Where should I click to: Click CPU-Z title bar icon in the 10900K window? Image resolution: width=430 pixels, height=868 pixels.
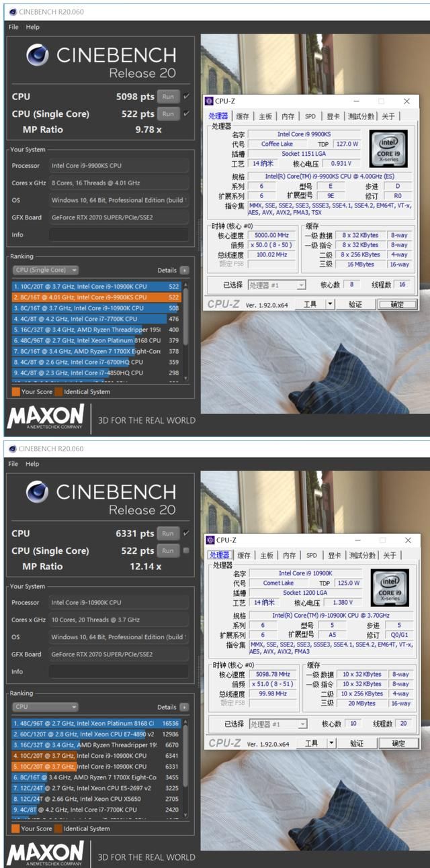point(210,540)
